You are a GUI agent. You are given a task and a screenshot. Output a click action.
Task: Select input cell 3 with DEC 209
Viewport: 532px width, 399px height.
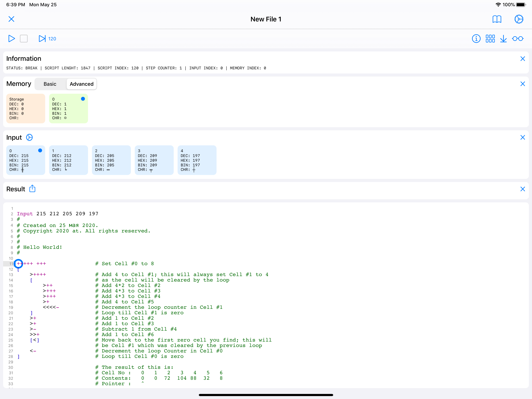(154, 160)
